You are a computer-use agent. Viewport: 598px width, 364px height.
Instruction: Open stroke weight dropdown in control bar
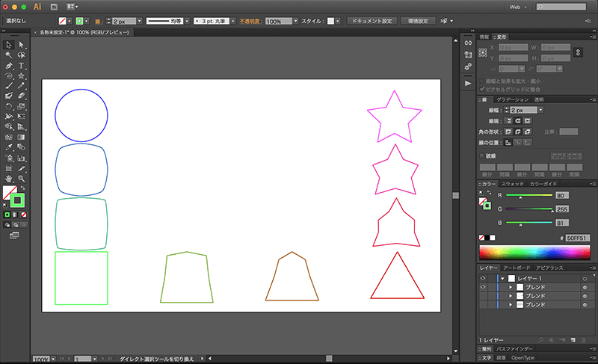click(x=140, y=21)
